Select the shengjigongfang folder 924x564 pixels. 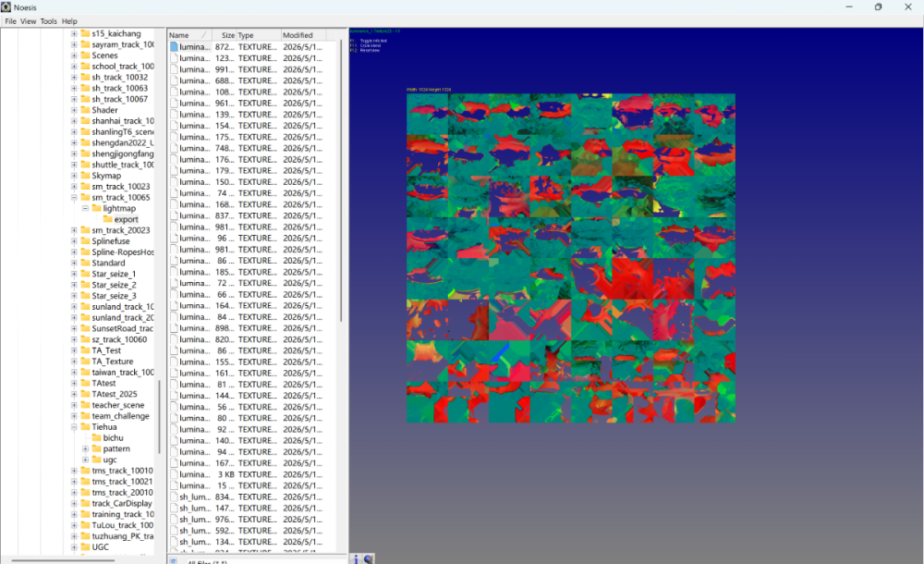click(123, 154)
